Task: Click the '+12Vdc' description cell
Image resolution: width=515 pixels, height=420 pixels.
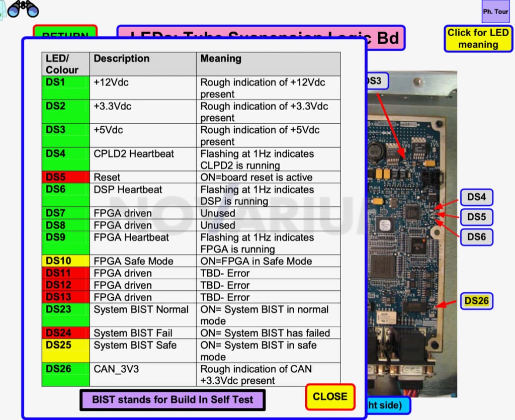Action: click(x=143, y=88)
